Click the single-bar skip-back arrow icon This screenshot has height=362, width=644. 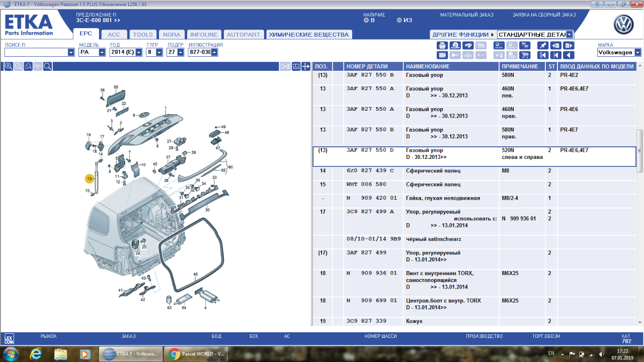(x=556, y=55)
